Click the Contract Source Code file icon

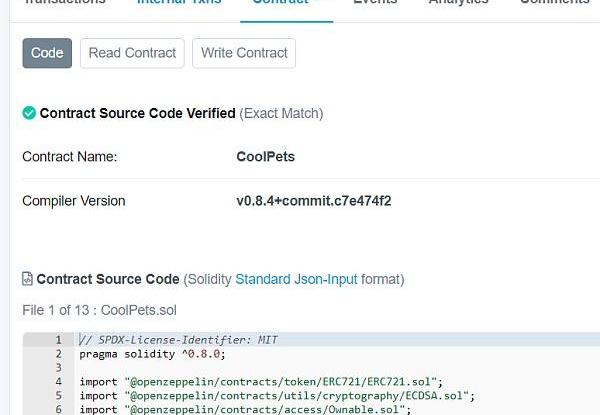point(28,279)
